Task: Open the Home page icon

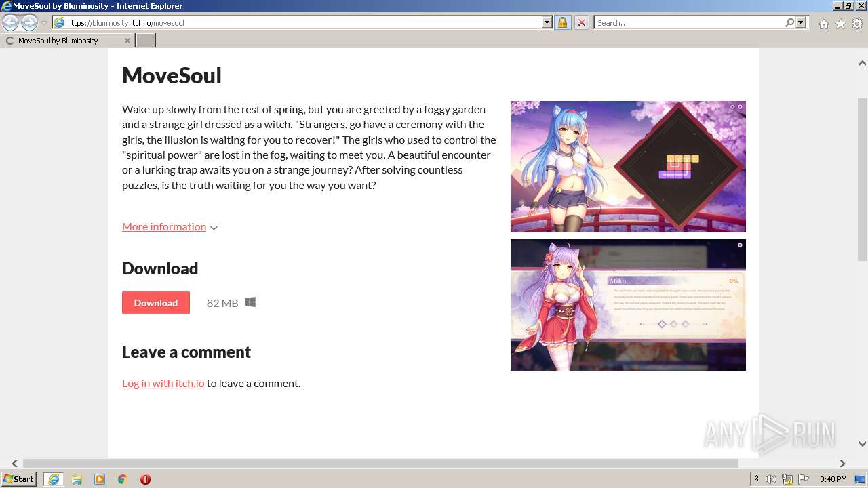Action: click(x=823, y=24)
